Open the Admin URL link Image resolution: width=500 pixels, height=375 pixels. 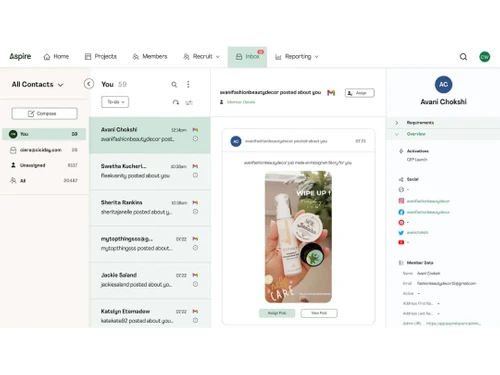point(453,323)
